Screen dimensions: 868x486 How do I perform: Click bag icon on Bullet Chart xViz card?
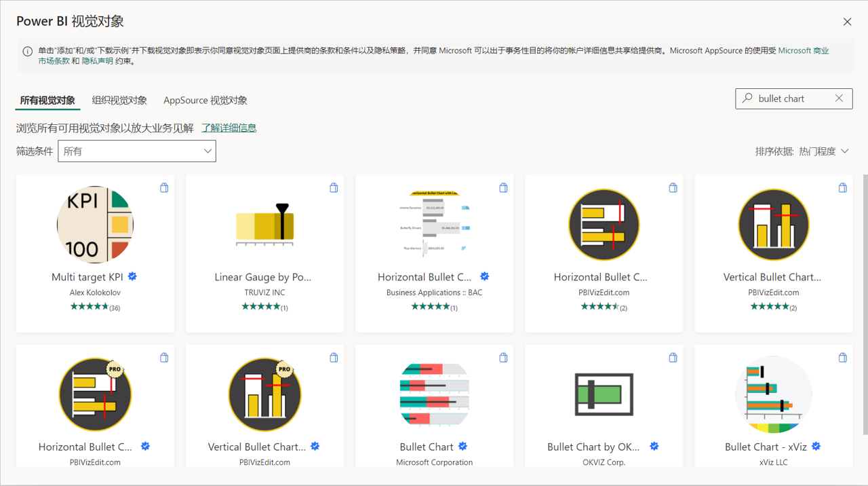point(843,357)
